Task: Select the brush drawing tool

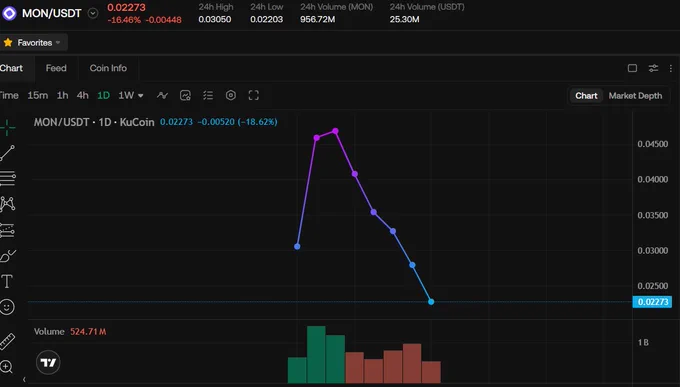Action: click(x=7, y=256)
